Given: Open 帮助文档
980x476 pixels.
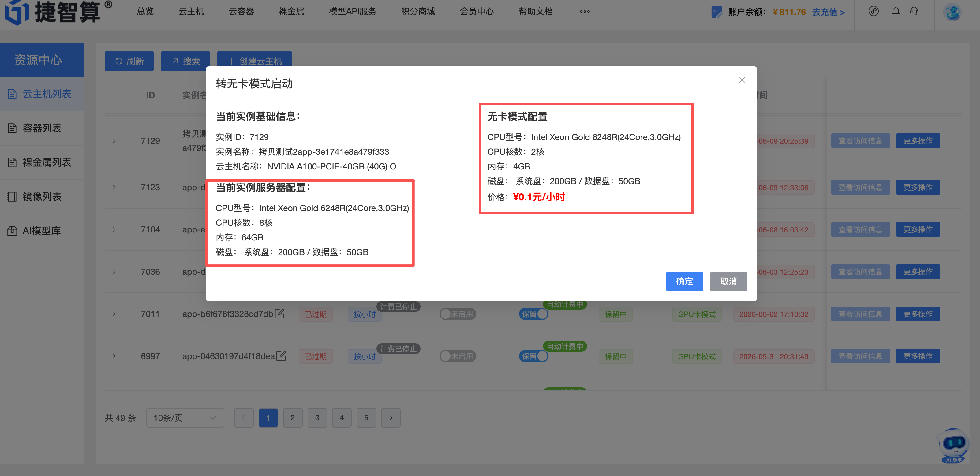Looking at the screenshot, I should point(535,12).
